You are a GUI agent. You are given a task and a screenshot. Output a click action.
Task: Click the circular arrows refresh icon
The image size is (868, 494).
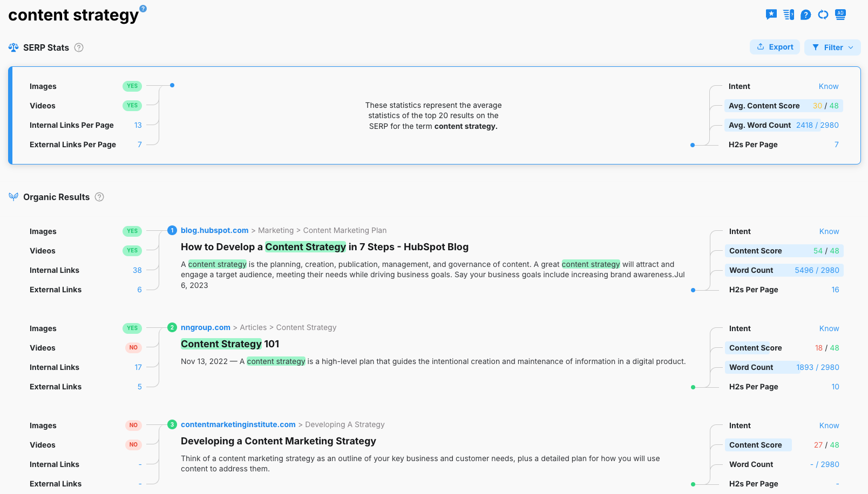(x=823, y=15)
